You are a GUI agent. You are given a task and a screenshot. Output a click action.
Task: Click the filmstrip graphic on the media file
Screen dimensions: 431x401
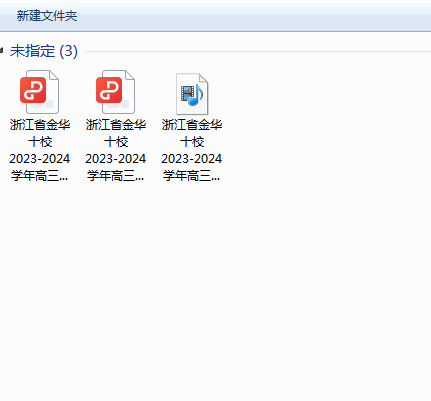(187, 93)
